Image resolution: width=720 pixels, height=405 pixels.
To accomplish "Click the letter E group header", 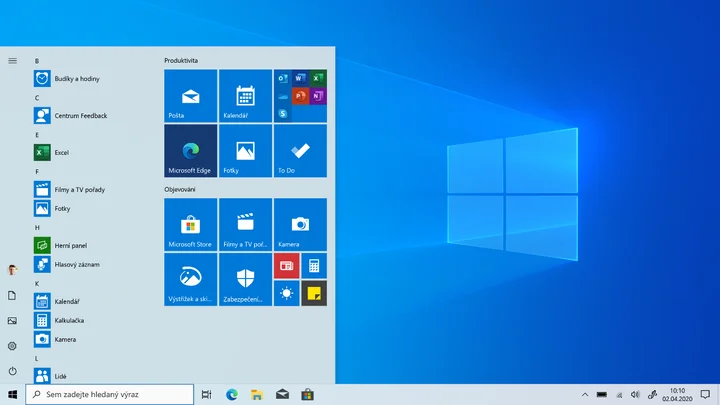I will pos(37,135).
